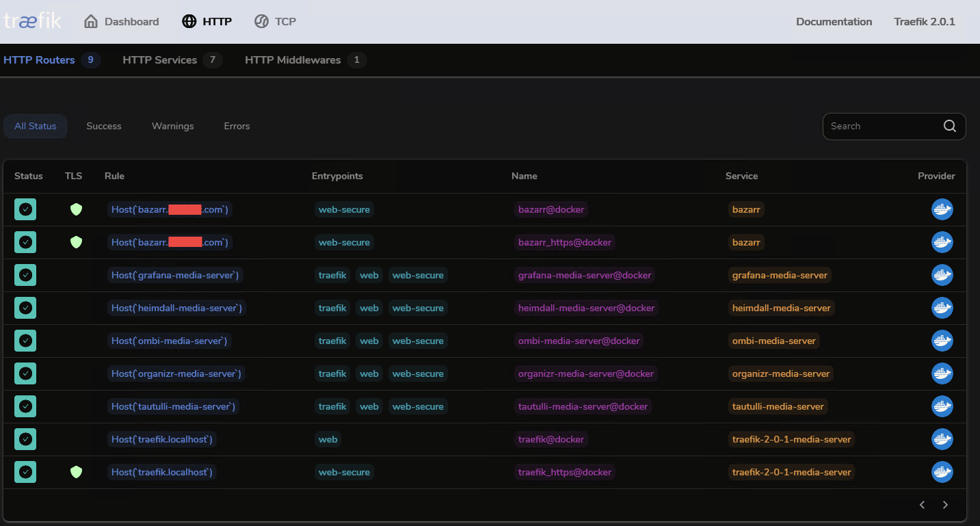This screenshot has width=980, height=526.
Task: Open rule Host(`organizr-media-server`)
Action: click(x=176, y=373)
